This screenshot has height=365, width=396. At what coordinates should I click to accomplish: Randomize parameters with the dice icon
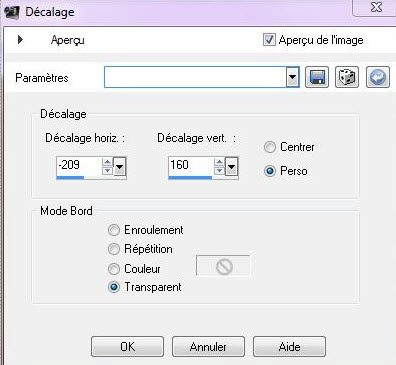[347, 77]
